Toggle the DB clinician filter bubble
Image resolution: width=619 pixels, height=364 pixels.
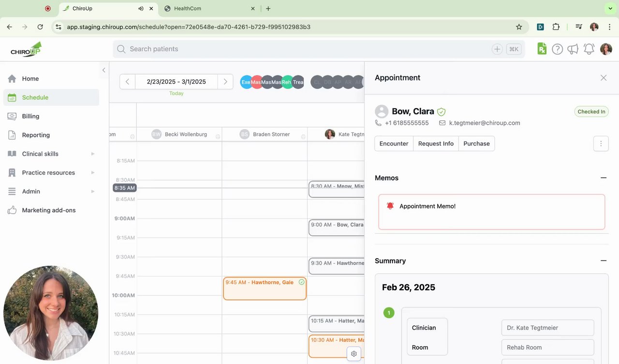(327, 82)
